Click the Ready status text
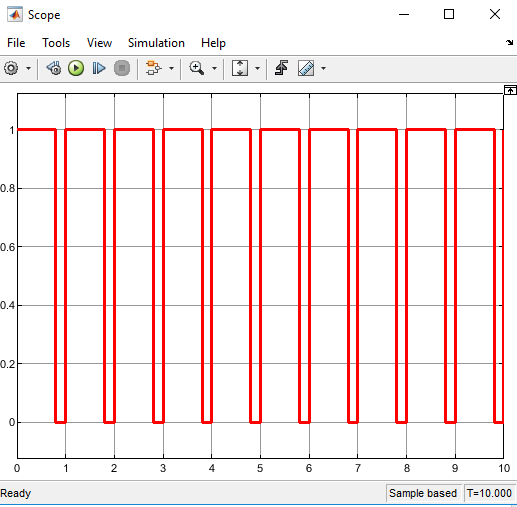 [16, 493]
